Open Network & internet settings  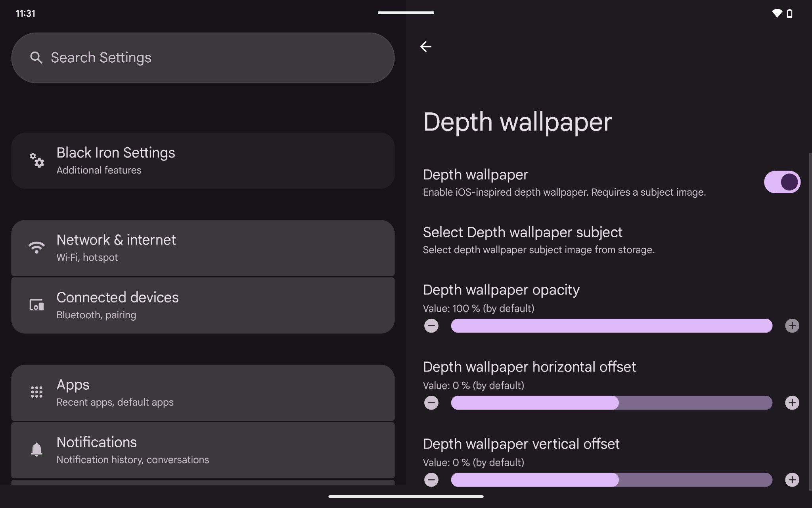pos(202,248)
